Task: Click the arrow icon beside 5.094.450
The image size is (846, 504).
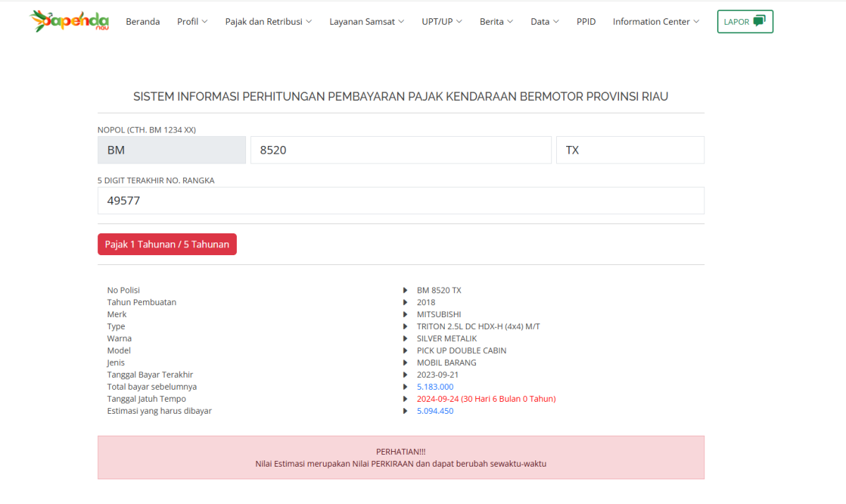Action: click(405, 411)
